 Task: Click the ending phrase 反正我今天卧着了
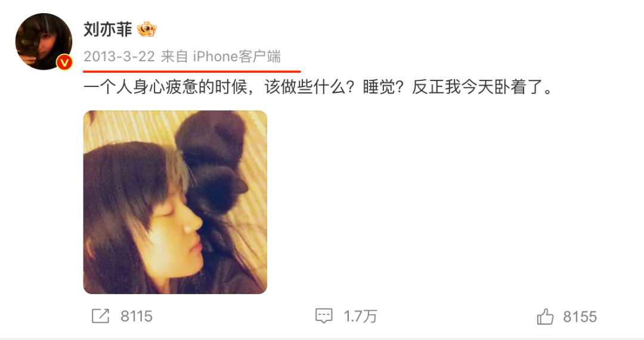[x=478, y=87]
